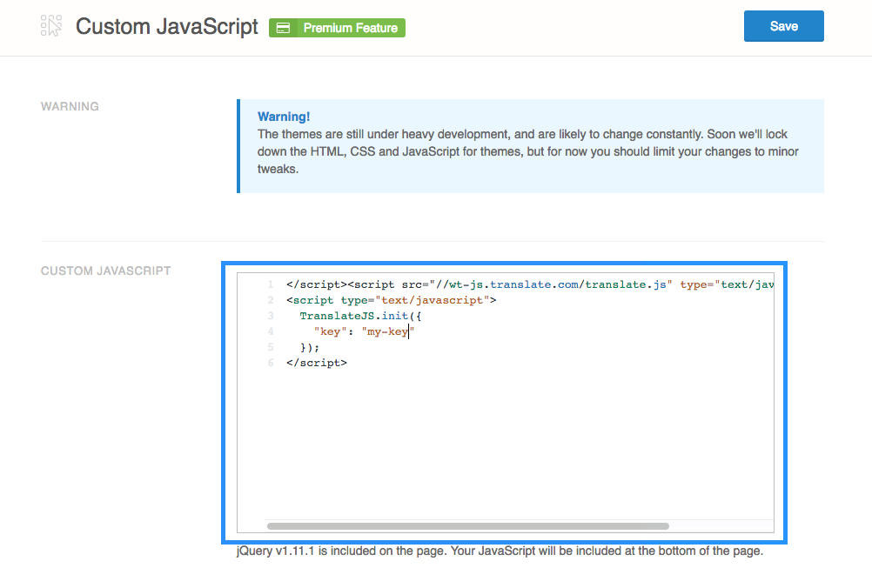Click line number 6 in editor gutter

click(271, 363)
